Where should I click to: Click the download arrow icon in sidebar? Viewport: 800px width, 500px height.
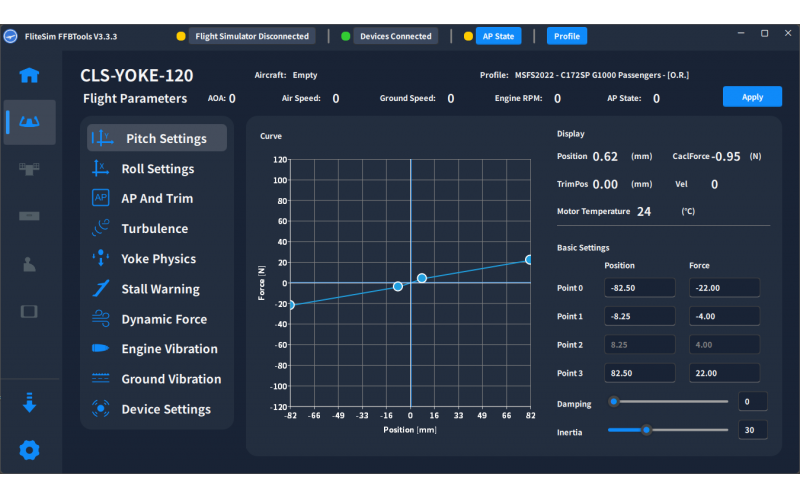pyautogui.click(x=29, y=404)
